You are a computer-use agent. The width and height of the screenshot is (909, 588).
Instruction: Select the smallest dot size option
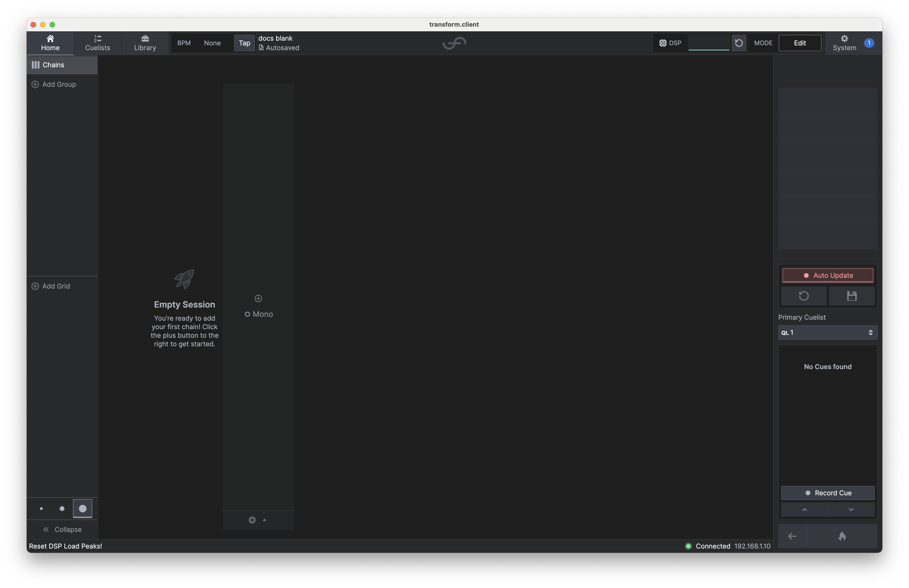point(41,508)
